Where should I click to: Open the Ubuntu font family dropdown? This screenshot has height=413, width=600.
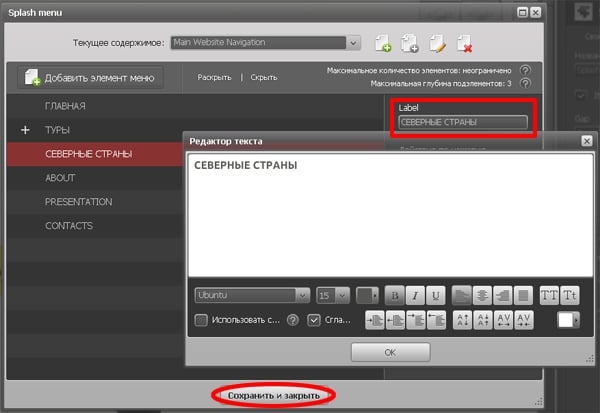[x=252, y=295]
